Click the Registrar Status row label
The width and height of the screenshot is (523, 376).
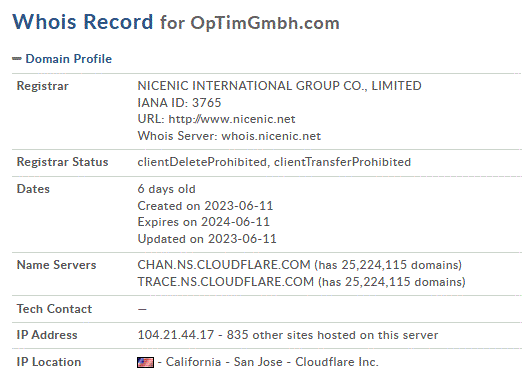point(62,162)
